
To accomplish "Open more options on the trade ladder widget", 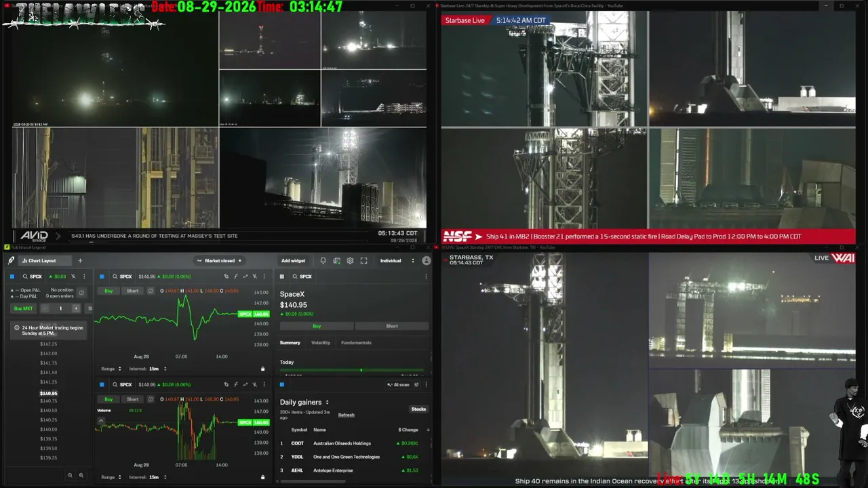I will (84, 277).
